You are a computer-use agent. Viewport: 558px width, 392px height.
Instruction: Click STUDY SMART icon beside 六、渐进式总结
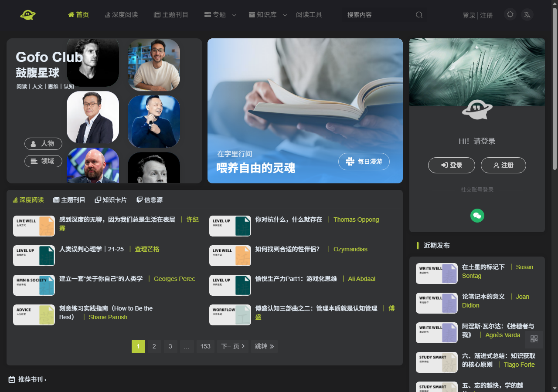click(x=437, y=362)
